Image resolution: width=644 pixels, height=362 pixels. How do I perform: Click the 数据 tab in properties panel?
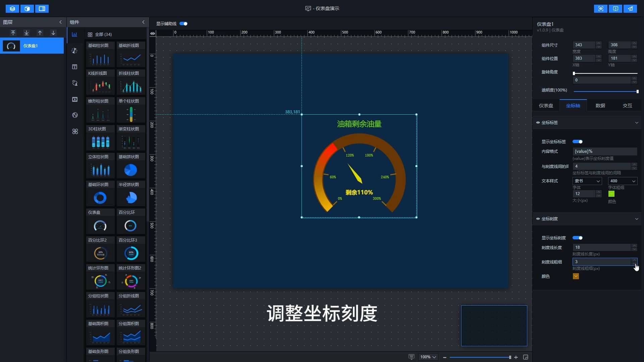click(600, 105)
